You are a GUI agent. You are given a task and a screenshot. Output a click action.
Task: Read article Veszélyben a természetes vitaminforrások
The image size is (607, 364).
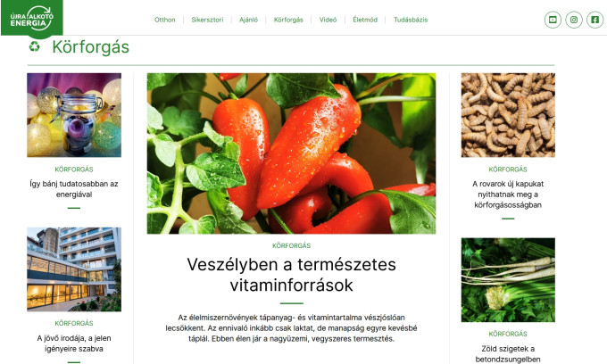point(292,275)
